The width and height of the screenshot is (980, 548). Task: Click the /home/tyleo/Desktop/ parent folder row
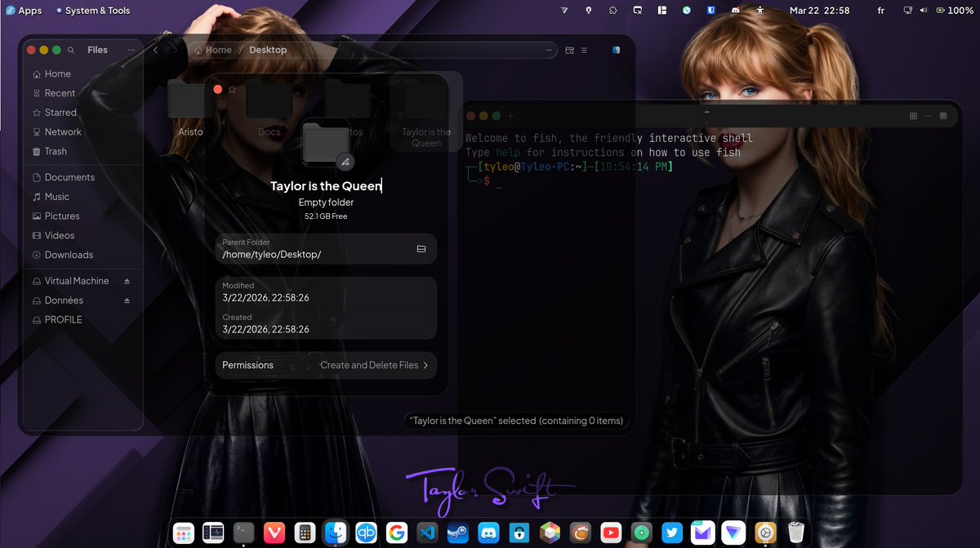pyautogui.click(x=326, y=249)
